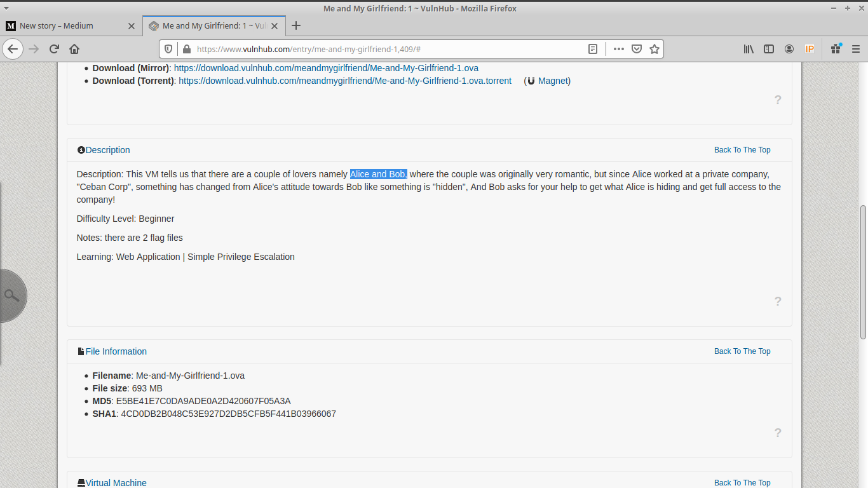The image size is (868, 488).
Task: Click the File size 693 MB entry
Action: (x=127, y=388)
